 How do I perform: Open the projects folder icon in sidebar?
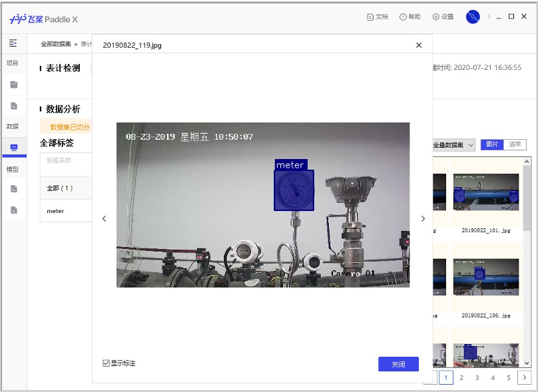(13, 85)
